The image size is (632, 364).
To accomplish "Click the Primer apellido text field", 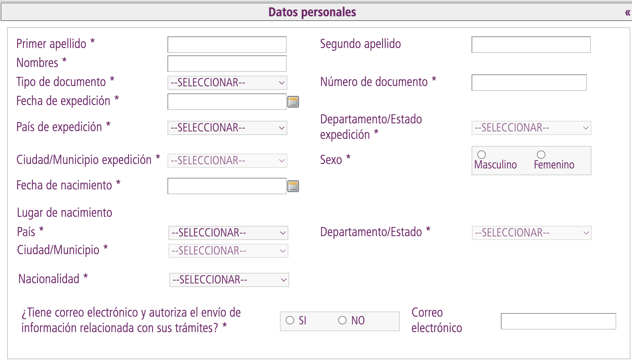I will pyautogui.click(x=226, y=44).
